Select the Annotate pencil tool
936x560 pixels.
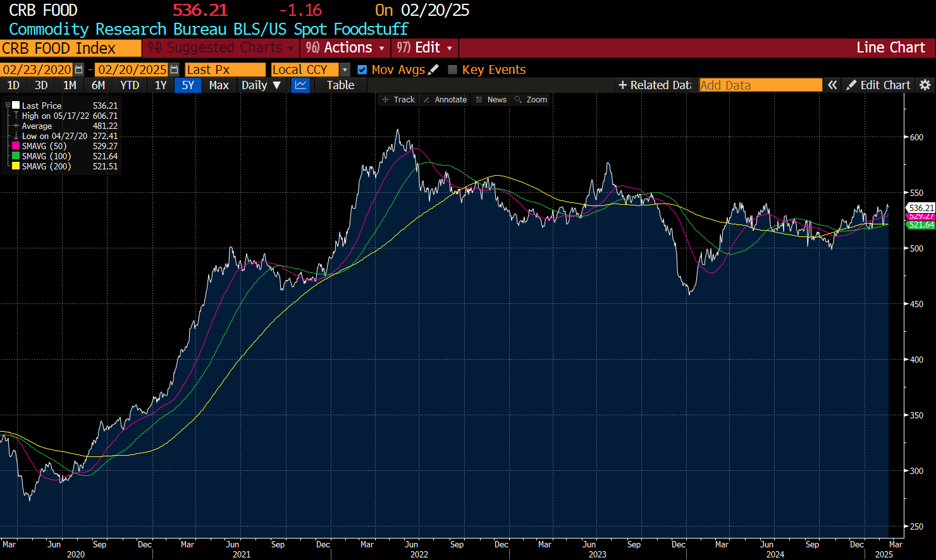pos(445,100)
